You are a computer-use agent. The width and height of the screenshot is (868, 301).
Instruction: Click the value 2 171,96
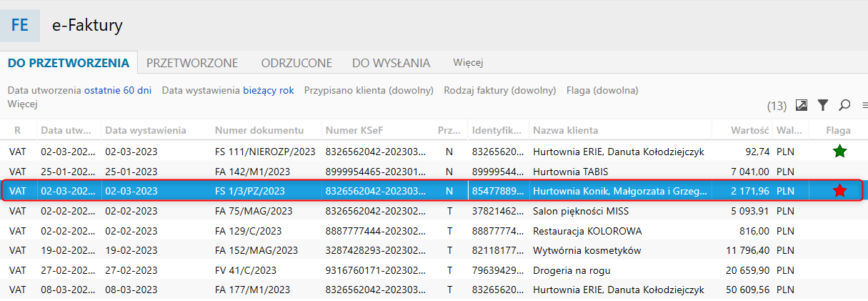[750, 191]
